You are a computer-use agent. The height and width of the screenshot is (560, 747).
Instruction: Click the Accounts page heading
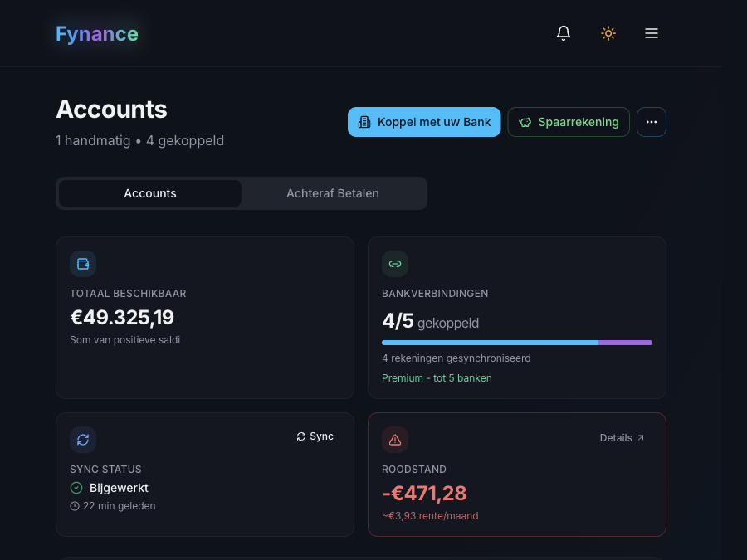click(111, 109)
